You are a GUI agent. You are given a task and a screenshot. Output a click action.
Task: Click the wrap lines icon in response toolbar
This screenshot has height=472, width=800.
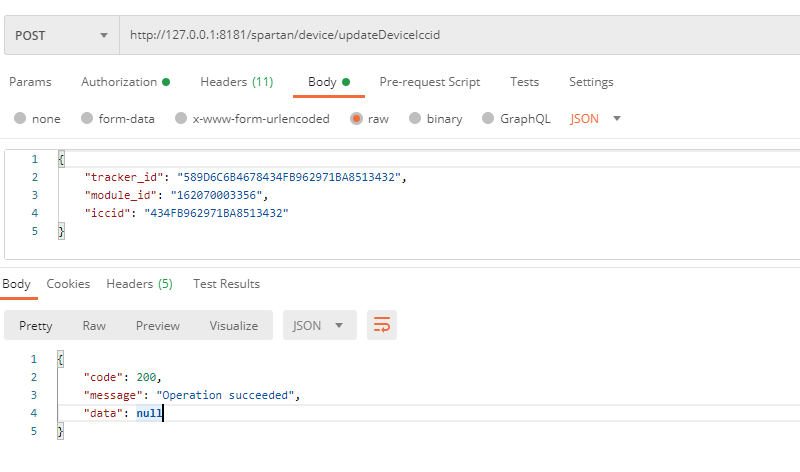tap(383, 325)
